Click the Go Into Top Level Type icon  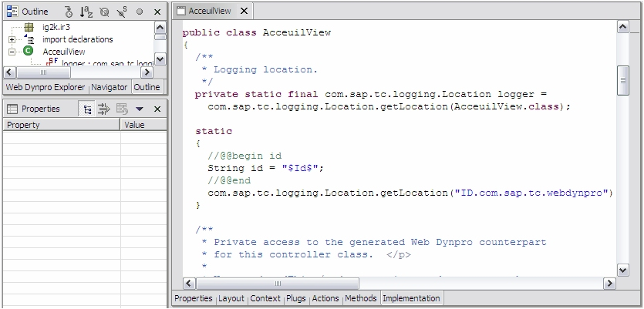pos(68,12)
